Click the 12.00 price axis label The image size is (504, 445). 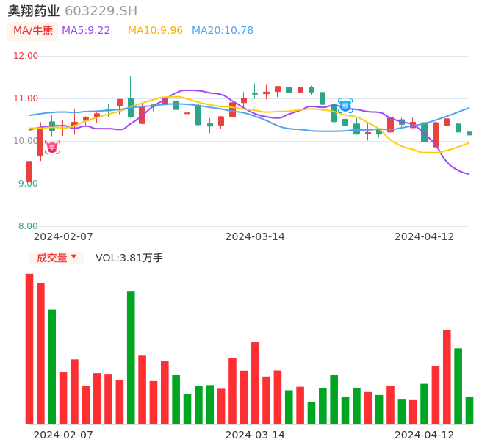click(26, 56)
